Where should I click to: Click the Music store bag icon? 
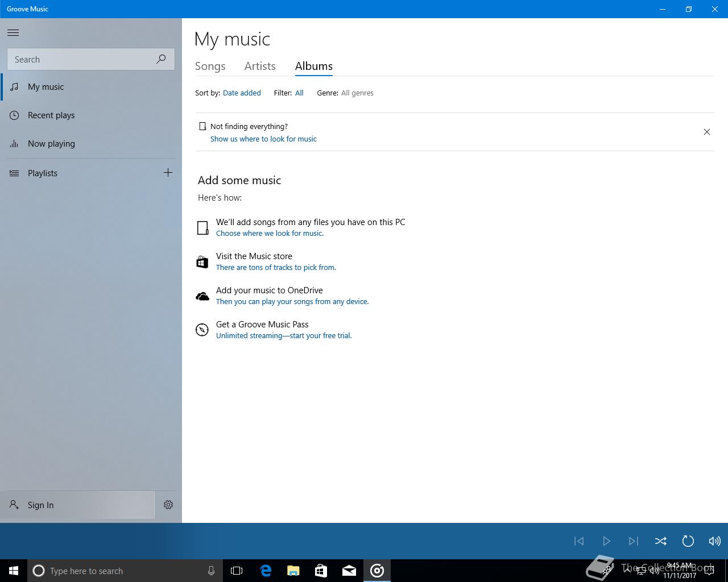click(202, 262)
